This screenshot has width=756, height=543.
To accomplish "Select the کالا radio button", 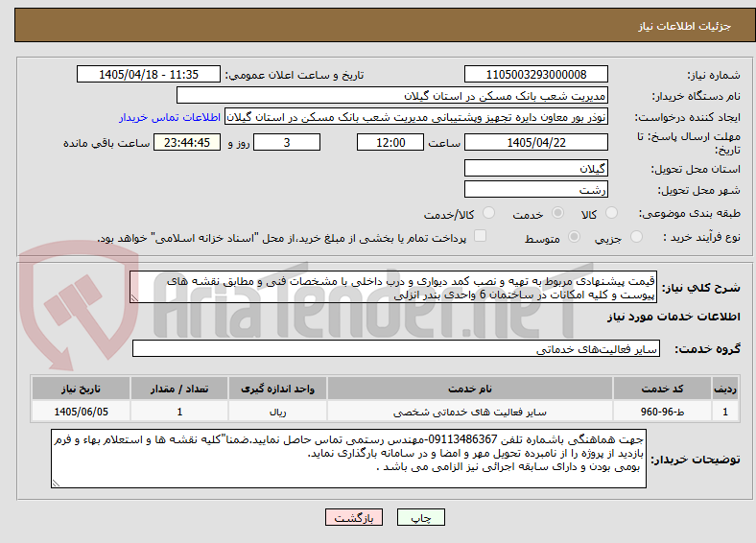I will point(611,213).
